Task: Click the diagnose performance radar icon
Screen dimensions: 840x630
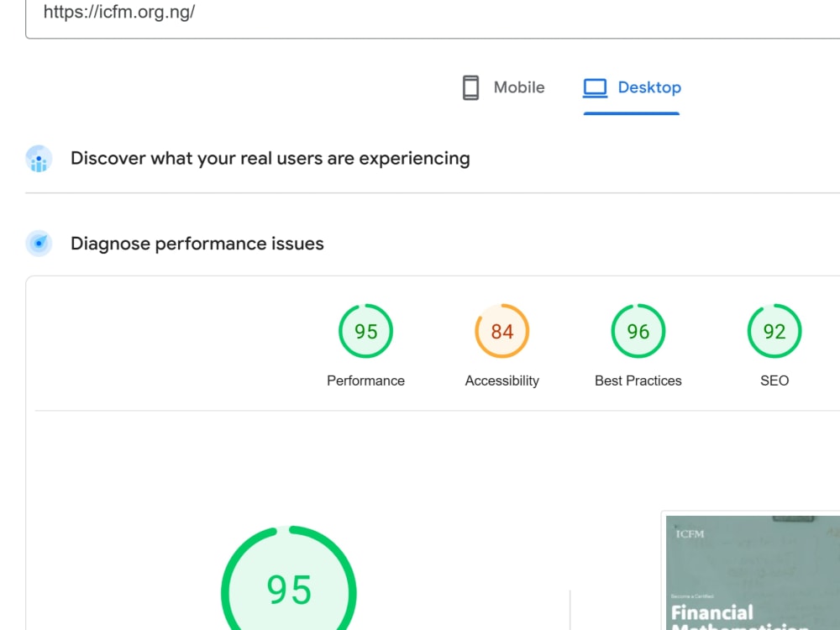Action: (x=39, y=244)
